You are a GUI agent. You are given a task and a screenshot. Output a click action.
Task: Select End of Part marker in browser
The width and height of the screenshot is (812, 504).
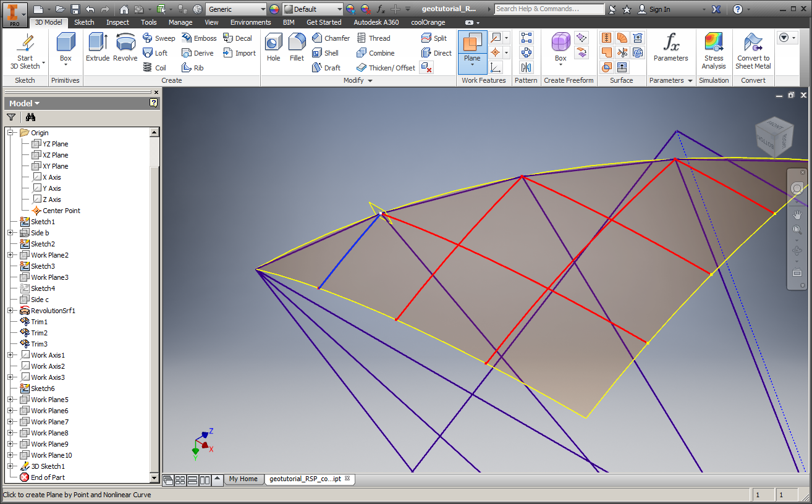point(48,477)
